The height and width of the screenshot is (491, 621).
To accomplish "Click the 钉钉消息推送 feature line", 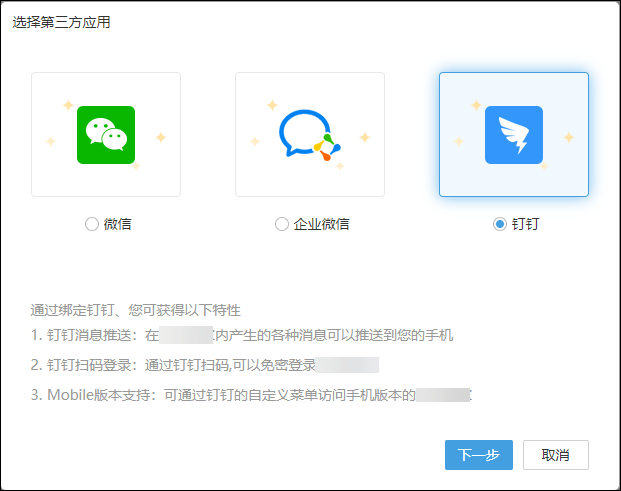I will coord(242,335).
